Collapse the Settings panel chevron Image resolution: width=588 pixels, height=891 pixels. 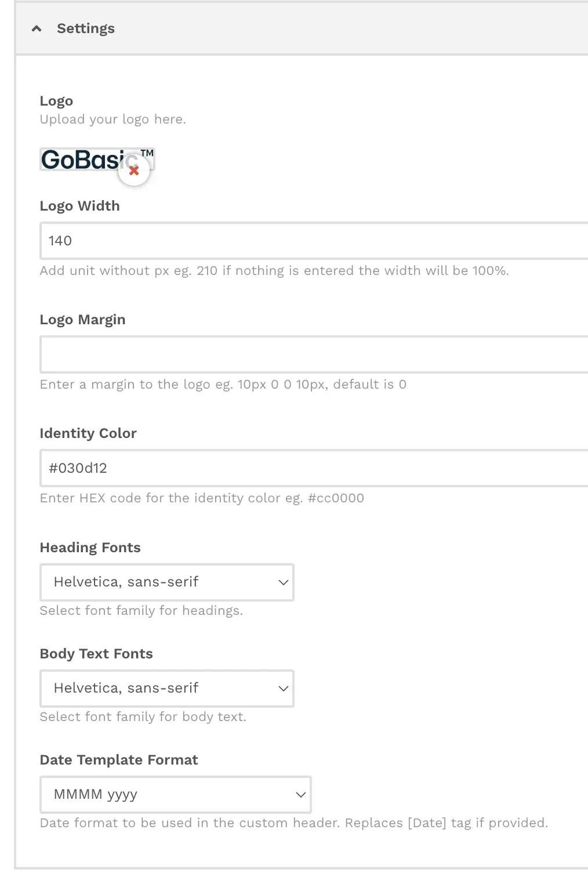[37, 28]
